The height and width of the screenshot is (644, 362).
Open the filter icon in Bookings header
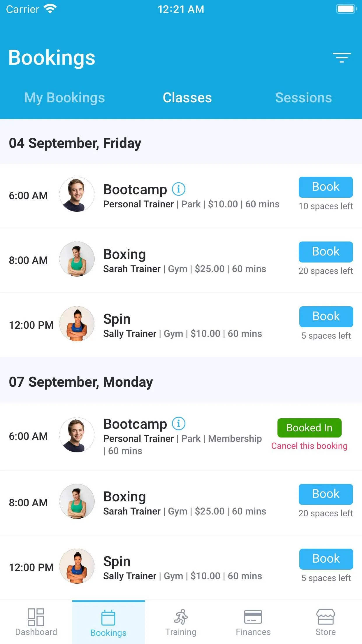[x=342, y=58]
